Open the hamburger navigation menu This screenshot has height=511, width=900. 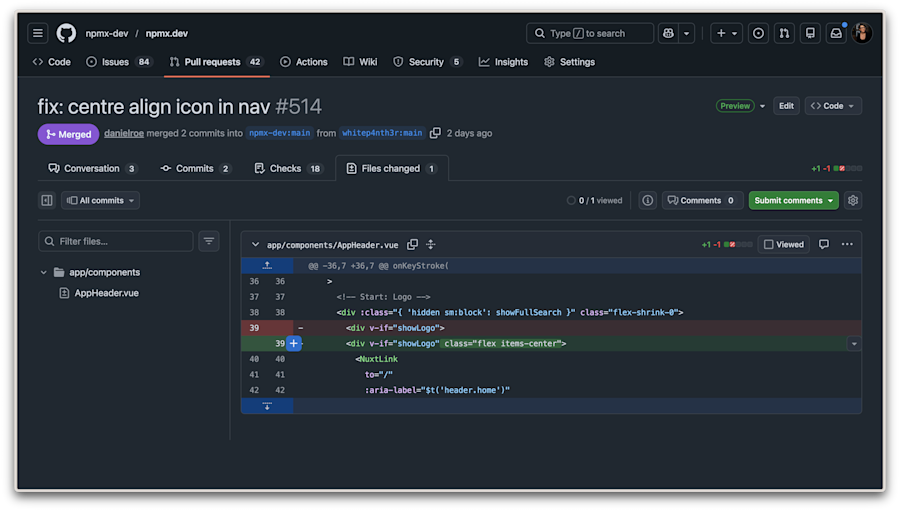[x=38, y=33]
